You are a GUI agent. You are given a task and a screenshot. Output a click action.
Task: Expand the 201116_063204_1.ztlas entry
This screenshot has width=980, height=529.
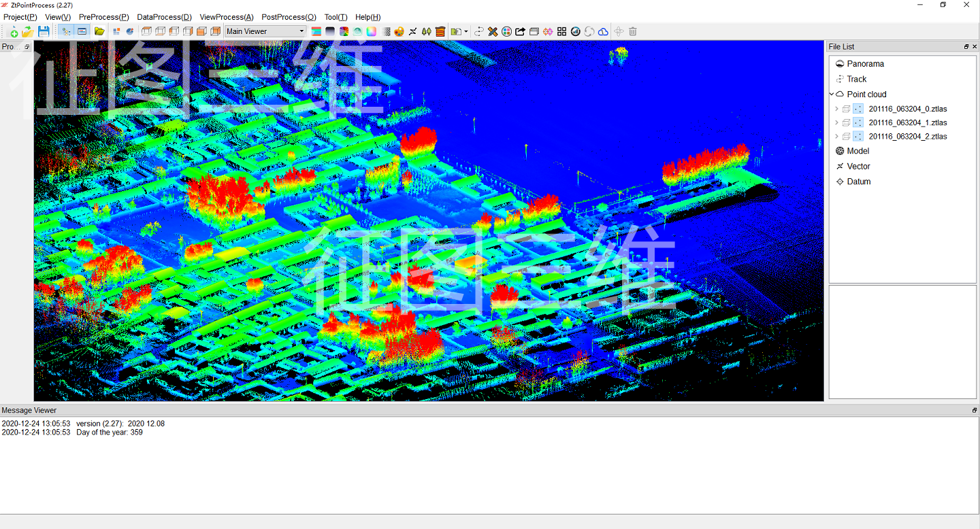click(836, 122)
